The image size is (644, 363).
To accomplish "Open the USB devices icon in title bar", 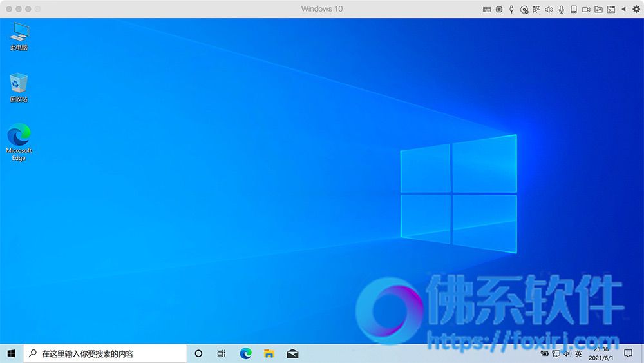I will pos(511,9).
